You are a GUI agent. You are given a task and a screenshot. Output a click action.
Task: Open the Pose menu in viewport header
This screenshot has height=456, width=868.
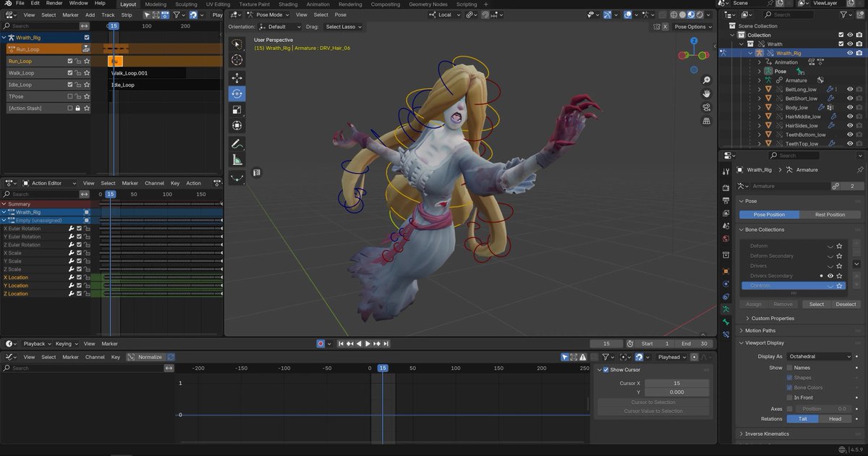coord(340,14)
